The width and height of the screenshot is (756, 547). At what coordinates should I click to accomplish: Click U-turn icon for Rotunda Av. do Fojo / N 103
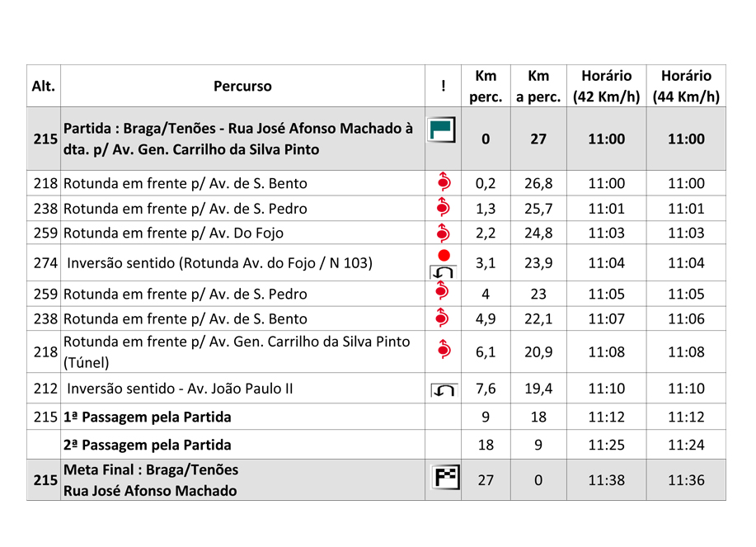point(444,271)
